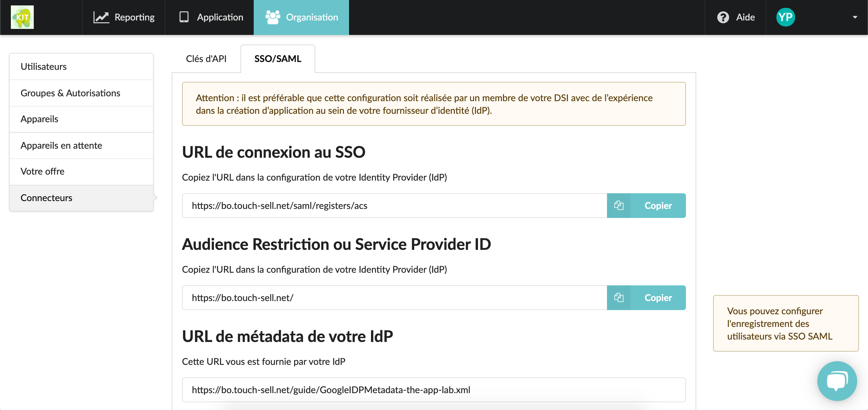Screen dimensions: 868x410
Task: Select the SSO/SAML tab
Action: [x=278, y=59]
